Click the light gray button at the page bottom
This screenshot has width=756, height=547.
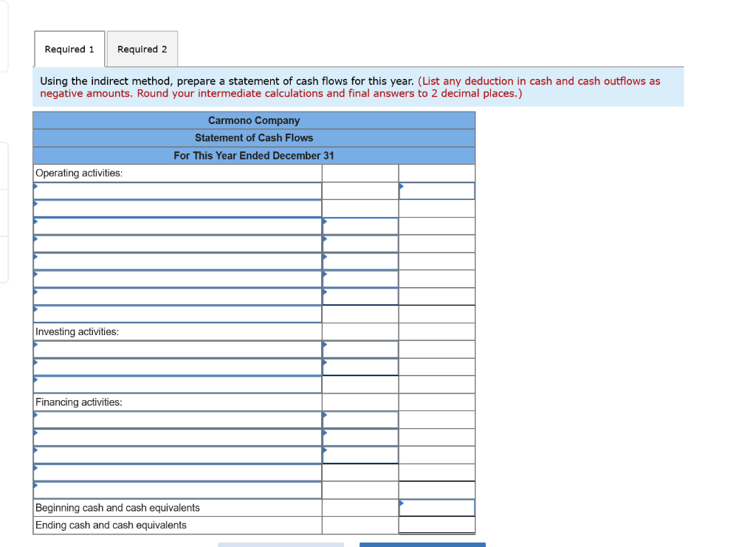tap(281, 544)
